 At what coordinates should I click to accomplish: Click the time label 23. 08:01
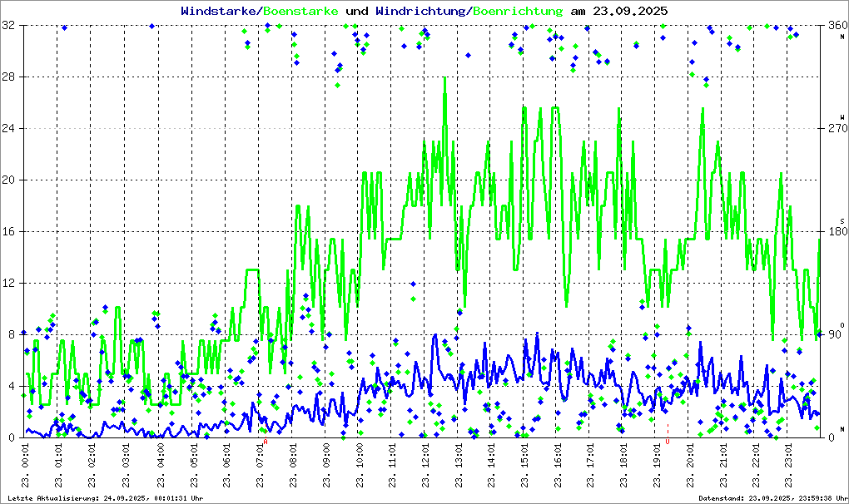[293, 465]
